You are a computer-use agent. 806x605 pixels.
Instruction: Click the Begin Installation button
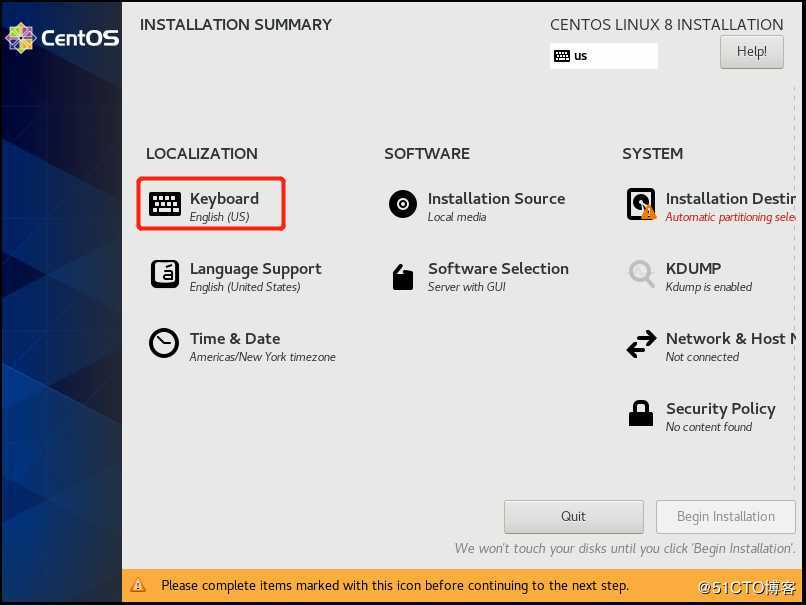(725, 517)
